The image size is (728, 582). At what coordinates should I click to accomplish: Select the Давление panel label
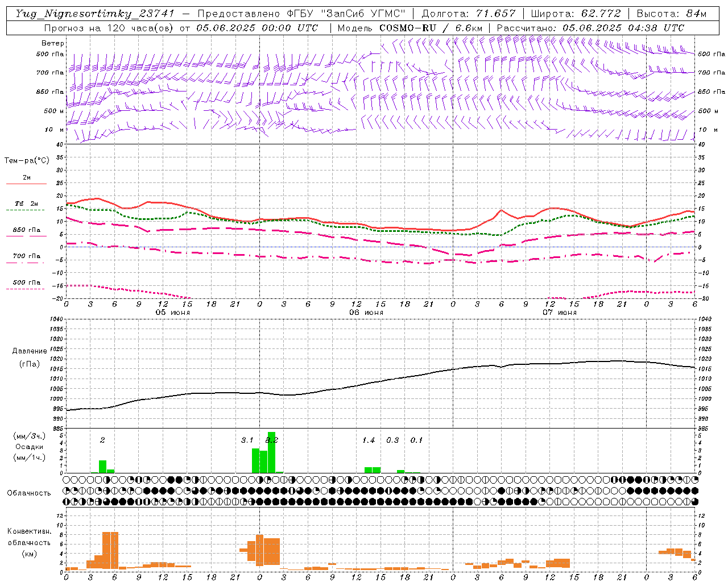[30, 351]
